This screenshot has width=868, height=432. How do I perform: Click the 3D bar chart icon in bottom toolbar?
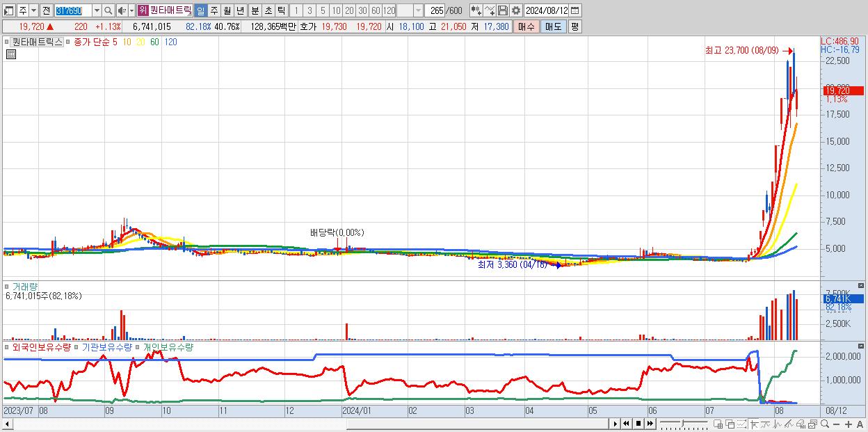coord(801,424)
